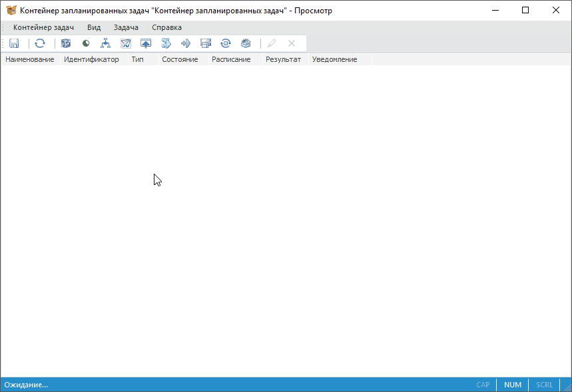
Task: Click the envelope chart toolbar icon
Action: (x=126, y=43)
